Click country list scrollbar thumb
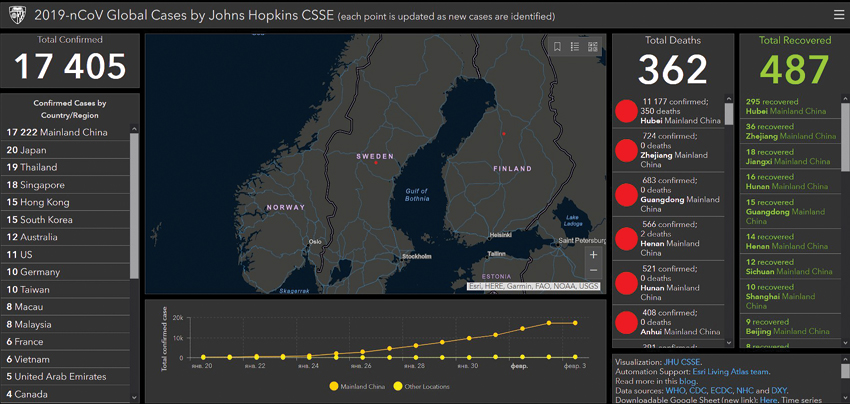The height and width of the screenshot is (404, 850). 134,206
